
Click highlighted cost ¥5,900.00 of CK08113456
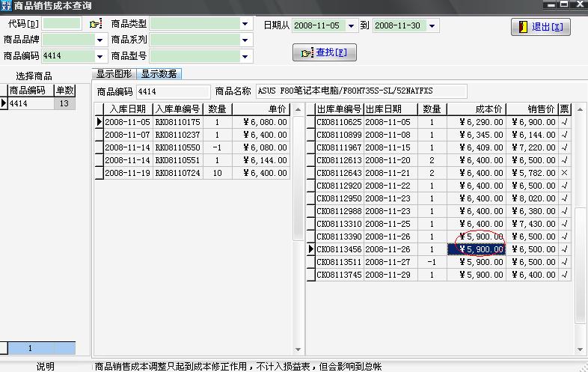click(477, 250)
